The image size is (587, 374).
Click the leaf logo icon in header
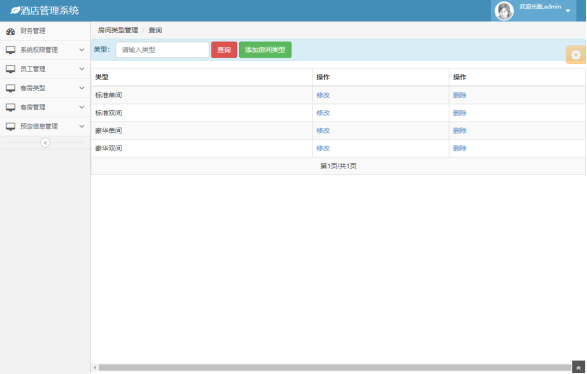(x=15, y=10)
